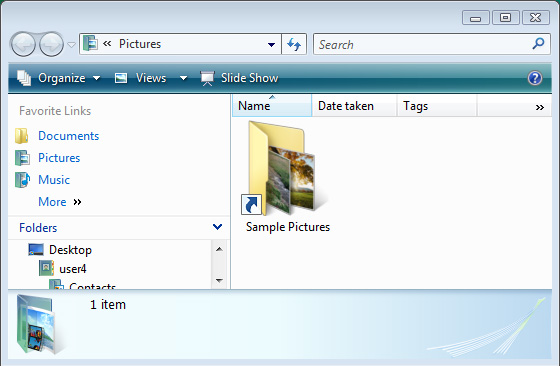
Task: Maximize the Pictures window
Action: click(x=505, y=17)
